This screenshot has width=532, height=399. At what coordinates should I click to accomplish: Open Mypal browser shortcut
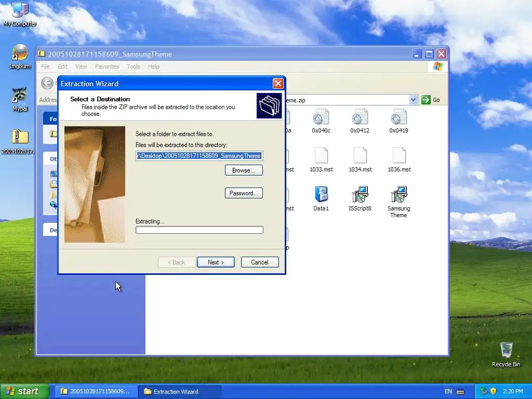[20, 99]
